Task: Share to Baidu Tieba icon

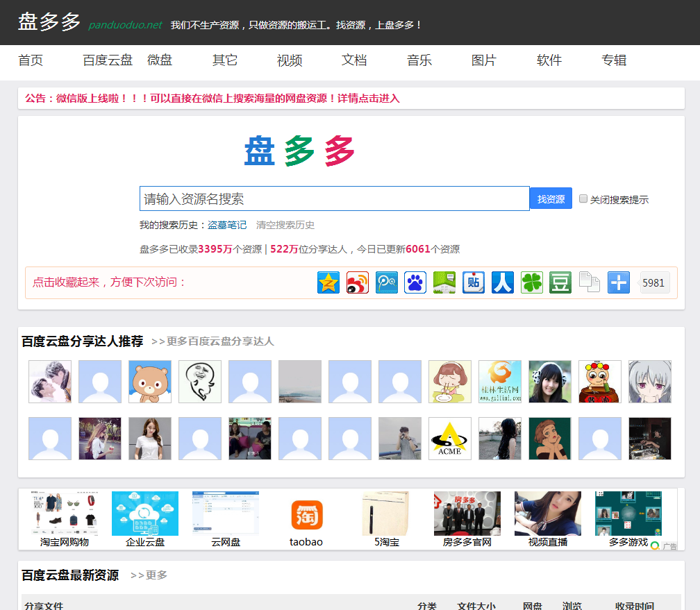Action: [473, 282]
